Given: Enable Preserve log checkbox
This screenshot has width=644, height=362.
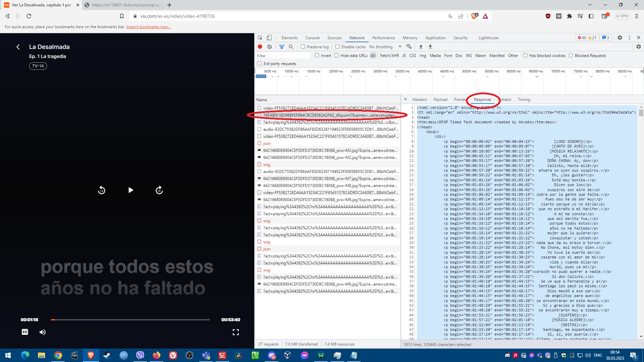Looking at the screenshot, I should [303, 47].
